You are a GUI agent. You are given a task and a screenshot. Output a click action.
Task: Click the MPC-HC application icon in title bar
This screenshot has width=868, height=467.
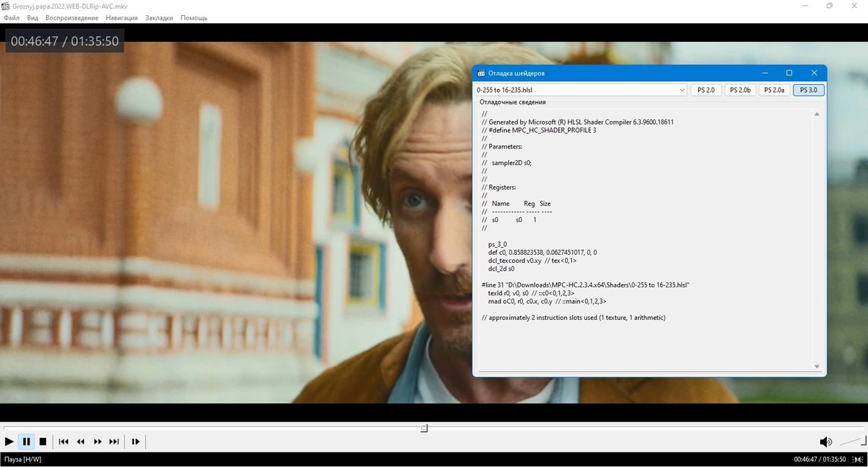pyautogui.click(x=6, y=6)
